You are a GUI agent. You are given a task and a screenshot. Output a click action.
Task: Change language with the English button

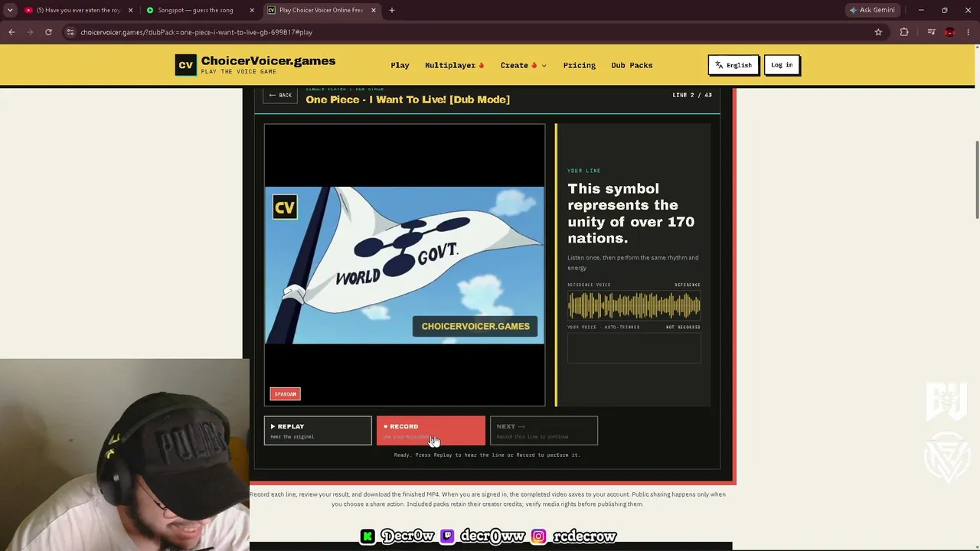733,65
